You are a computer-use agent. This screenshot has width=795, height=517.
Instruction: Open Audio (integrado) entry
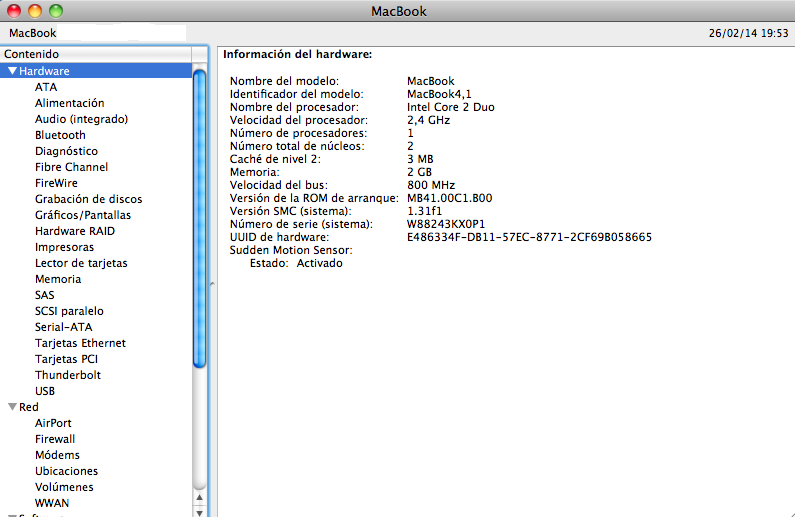(x=81, y=119)
